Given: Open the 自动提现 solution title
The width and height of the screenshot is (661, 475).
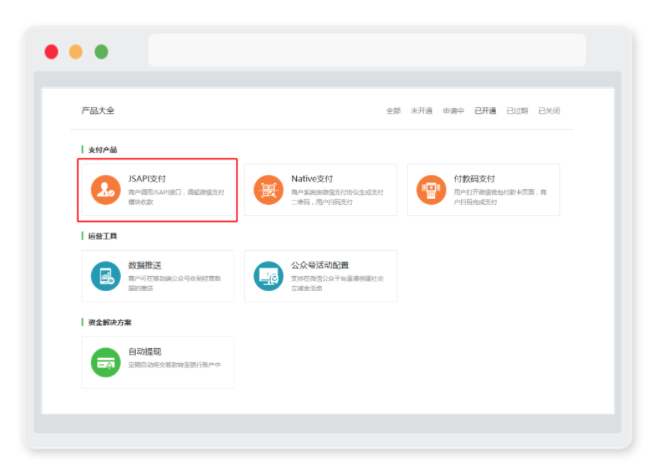Looking at the screenshot, I should click(x=145, y=352).
